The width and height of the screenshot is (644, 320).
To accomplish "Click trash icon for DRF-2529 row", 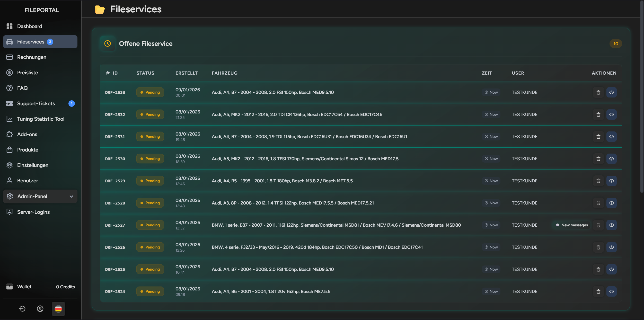I will (x=598, y=181).
